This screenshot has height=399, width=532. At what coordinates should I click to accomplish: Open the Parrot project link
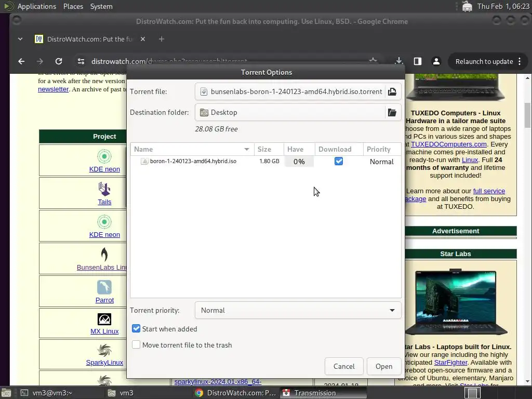point(104,300)
